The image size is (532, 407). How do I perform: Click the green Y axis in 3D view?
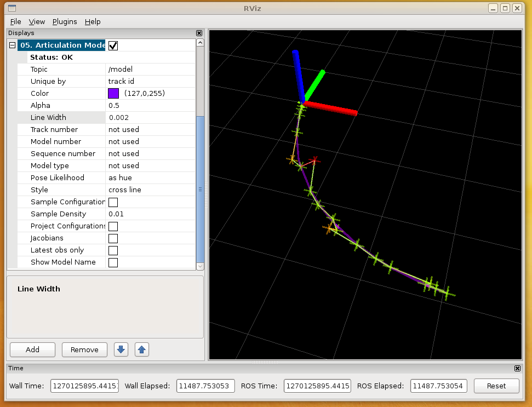(x=315, y=85)
